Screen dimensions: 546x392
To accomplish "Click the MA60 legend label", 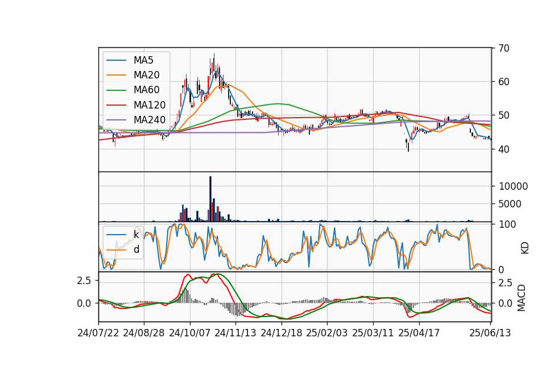I will tap(146, 90).
